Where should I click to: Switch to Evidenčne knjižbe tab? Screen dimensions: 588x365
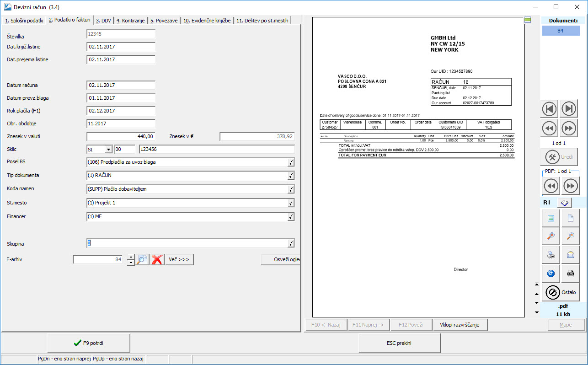(x=207, y=21)
